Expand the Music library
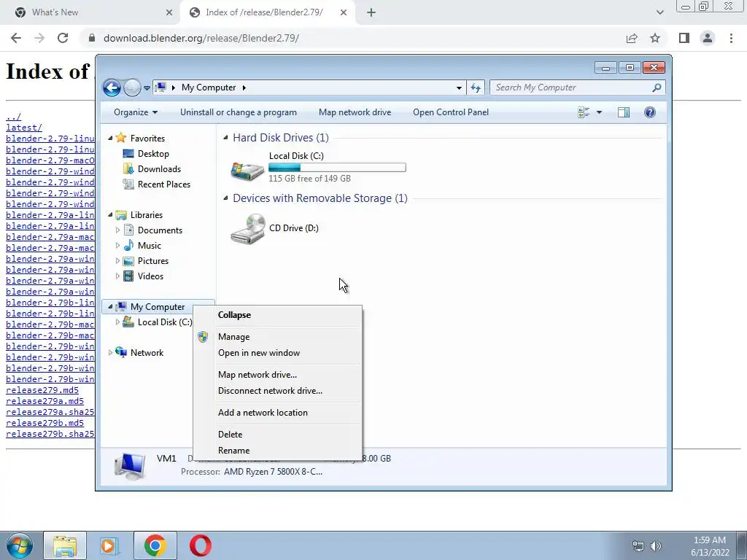 (x=117, y=245)
